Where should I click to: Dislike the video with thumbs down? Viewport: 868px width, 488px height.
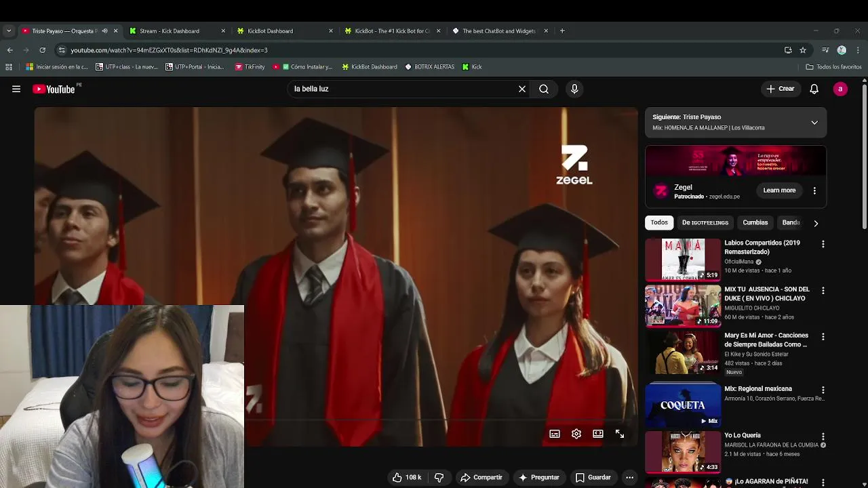439,477
